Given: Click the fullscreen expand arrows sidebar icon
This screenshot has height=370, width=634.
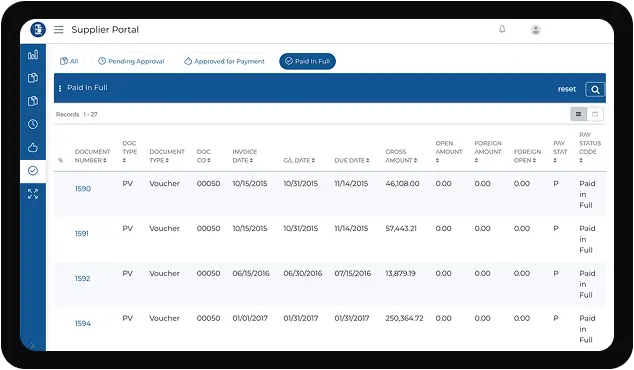Looking at the screenshot, I should coord(33,194).
